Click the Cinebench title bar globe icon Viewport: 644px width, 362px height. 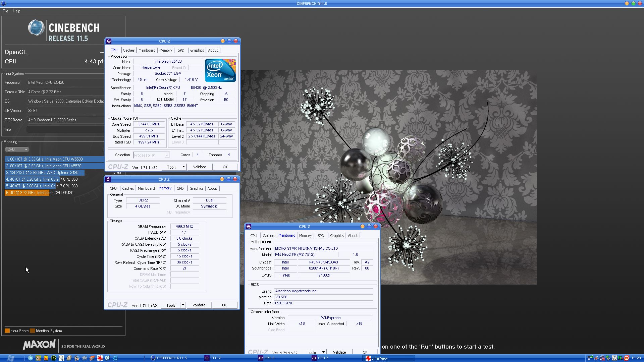[3, 4]
